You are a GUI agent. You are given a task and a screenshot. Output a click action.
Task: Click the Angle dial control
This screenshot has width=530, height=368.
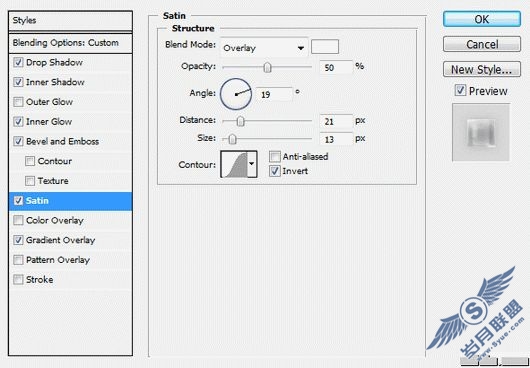coord(236,94)
